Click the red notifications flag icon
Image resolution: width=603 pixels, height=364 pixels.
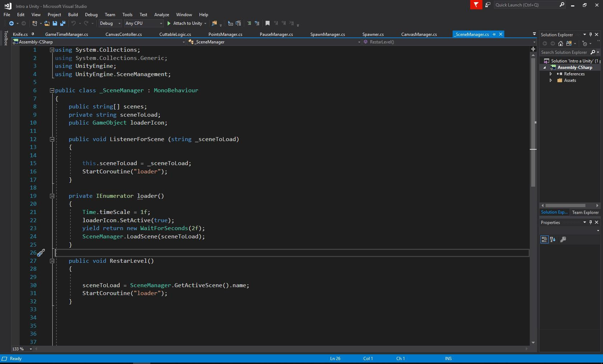click(x=476, y=5)
